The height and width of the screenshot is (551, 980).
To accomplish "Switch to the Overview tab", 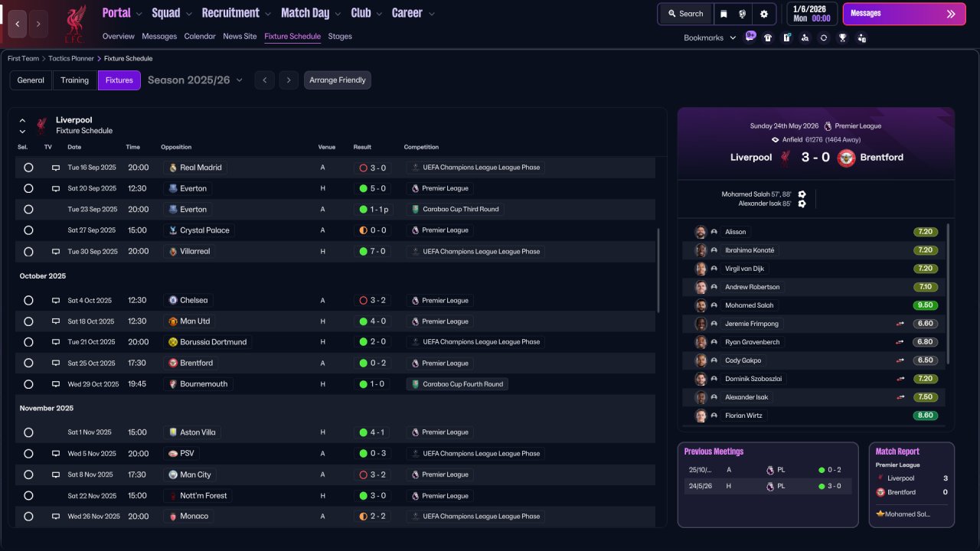I will [119, 36].
